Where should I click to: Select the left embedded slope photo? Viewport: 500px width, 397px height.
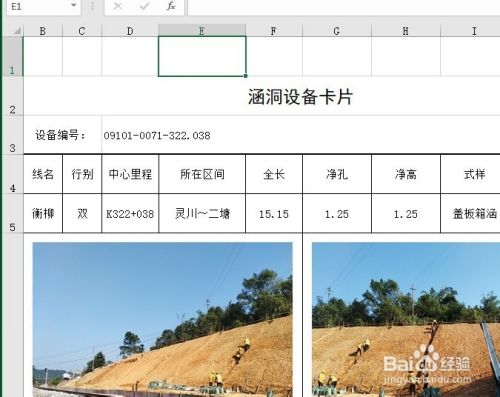click(162, 319)
